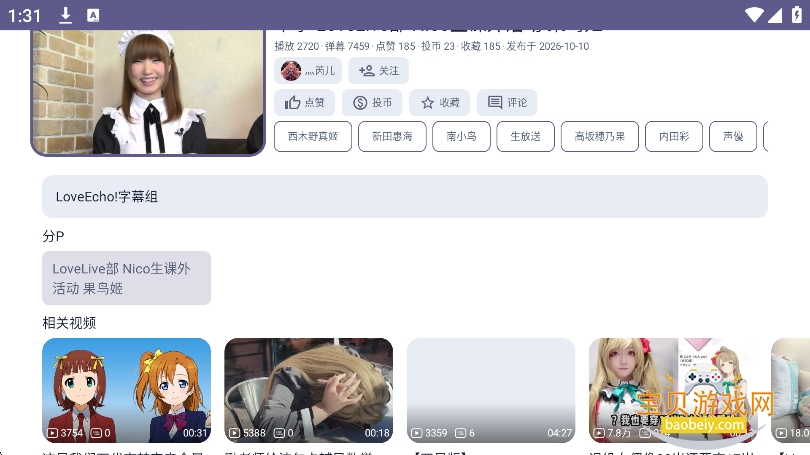Screen dimensions: 810x455
Task: Tap the play count 3359 on third related video
Action: pos(429,433)
